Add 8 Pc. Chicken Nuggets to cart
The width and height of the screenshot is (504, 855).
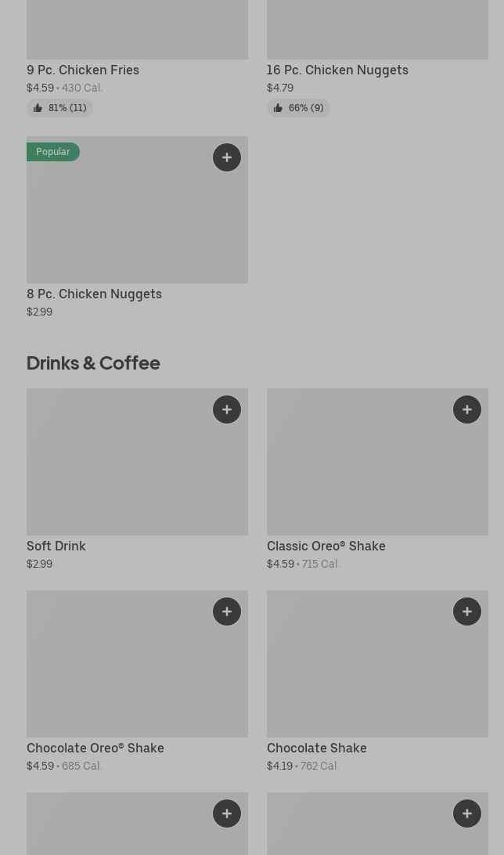click(x=227, y=157)
